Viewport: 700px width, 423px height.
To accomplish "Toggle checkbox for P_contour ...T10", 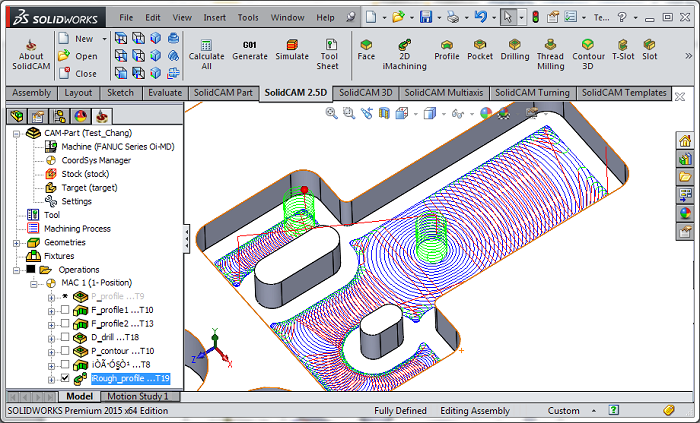I will pyautogui.click(x=65, y=350).
